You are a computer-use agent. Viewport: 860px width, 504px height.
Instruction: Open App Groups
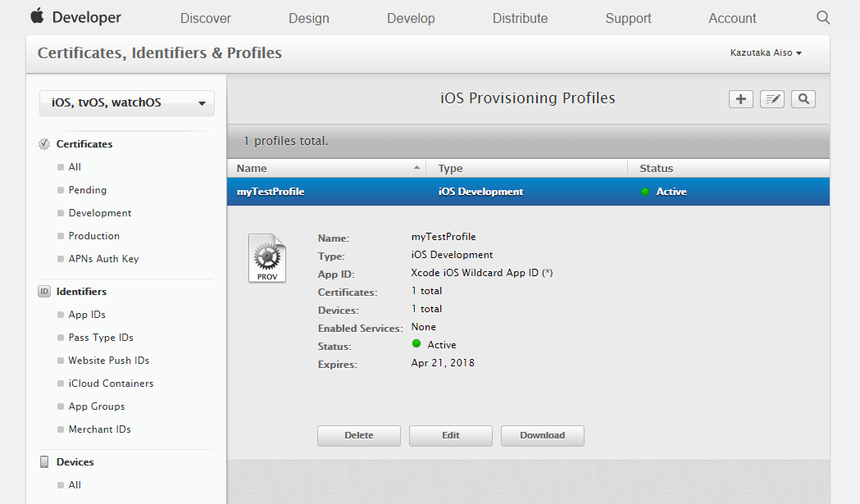(x=97, y=406)
